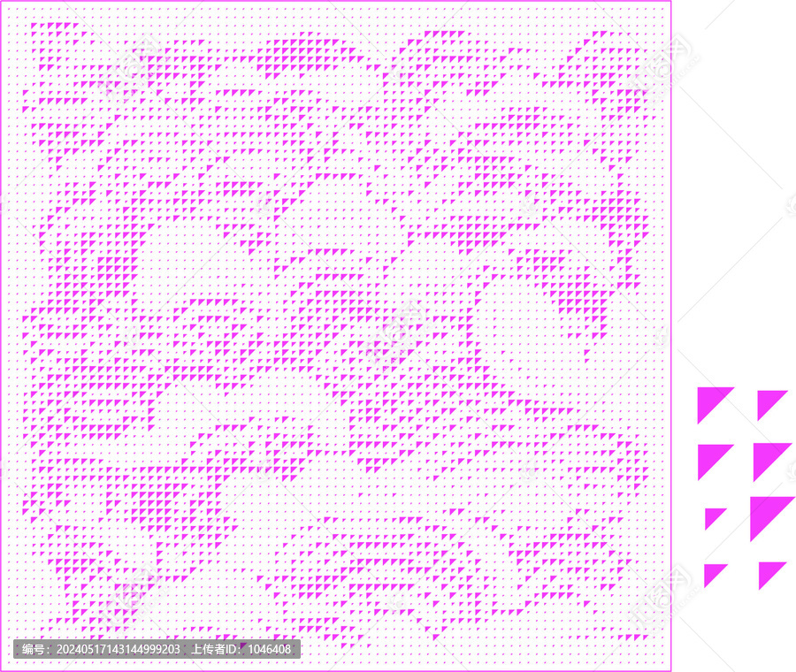This screenshot has height=672, width=796.
Task: Click the large square triangle-pattern artwork
Action: tap(335, 336)
